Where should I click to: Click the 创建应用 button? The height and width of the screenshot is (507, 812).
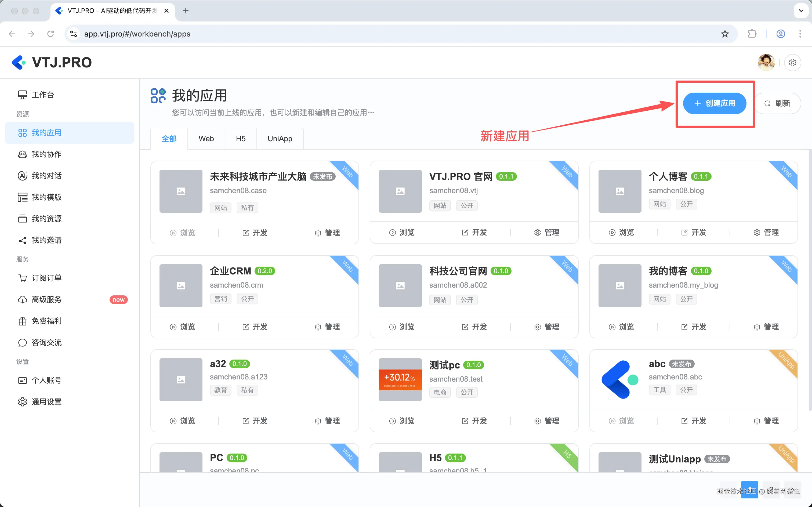click(715, 103)
